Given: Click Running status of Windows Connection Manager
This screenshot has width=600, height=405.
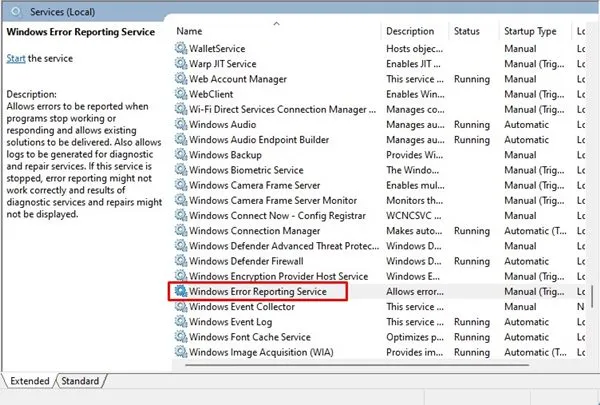Looking at the screenshot, I should tap(471, 231).
